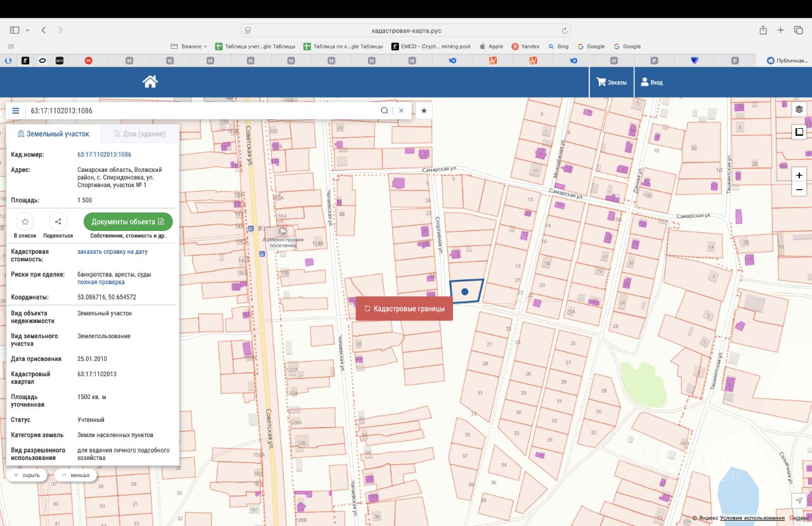
Task: Click the geolocation arrow icon
Action: click(x=799, y=501)
